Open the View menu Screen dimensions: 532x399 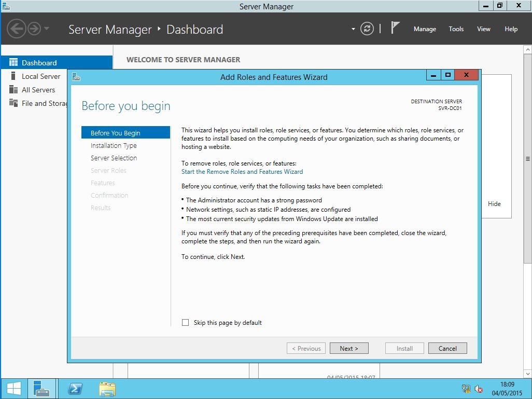click(x=483, y=29)
